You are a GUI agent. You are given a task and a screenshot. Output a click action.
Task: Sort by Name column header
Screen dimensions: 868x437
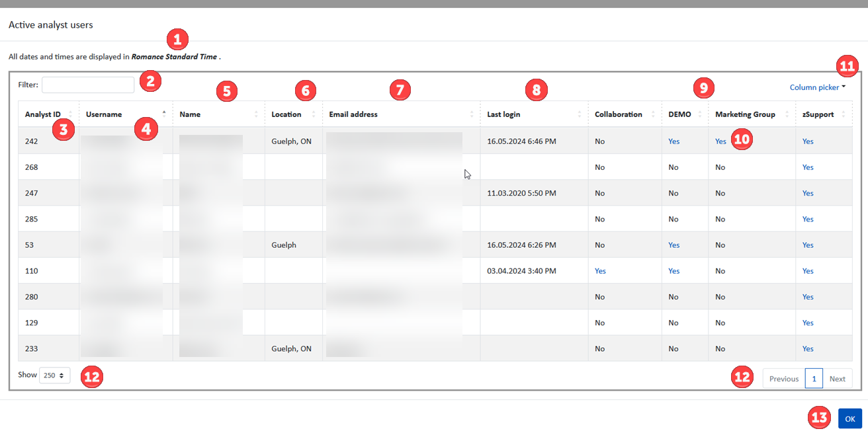[x=219, y=114]
